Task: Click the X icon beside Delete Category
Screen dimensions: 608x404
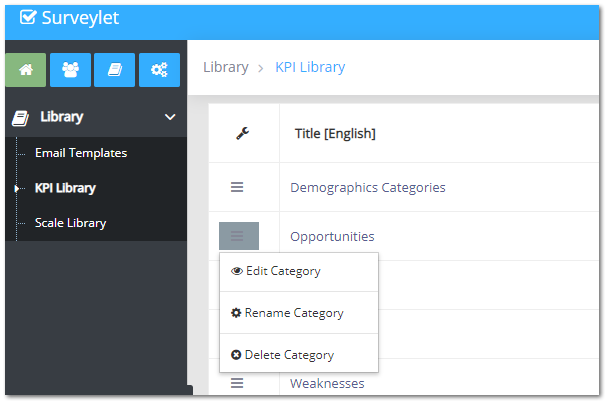Action: pos(236,354)
